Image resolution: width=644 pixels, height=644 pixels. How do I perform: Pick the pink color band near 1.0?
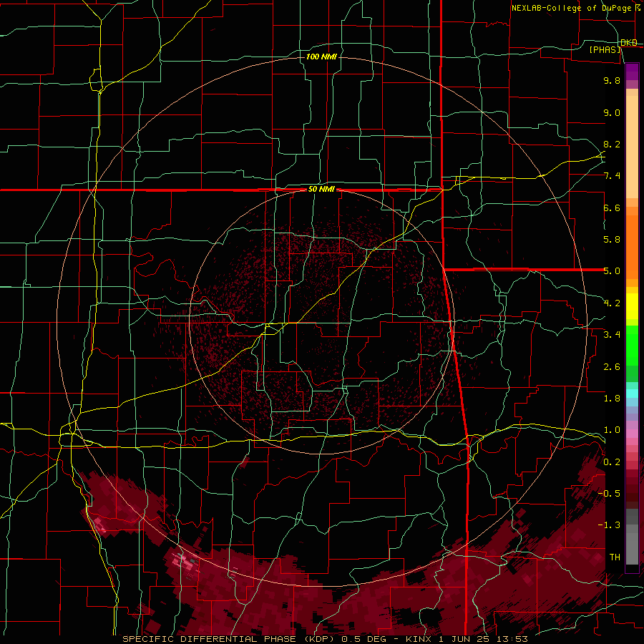click(x=632, y=434)
